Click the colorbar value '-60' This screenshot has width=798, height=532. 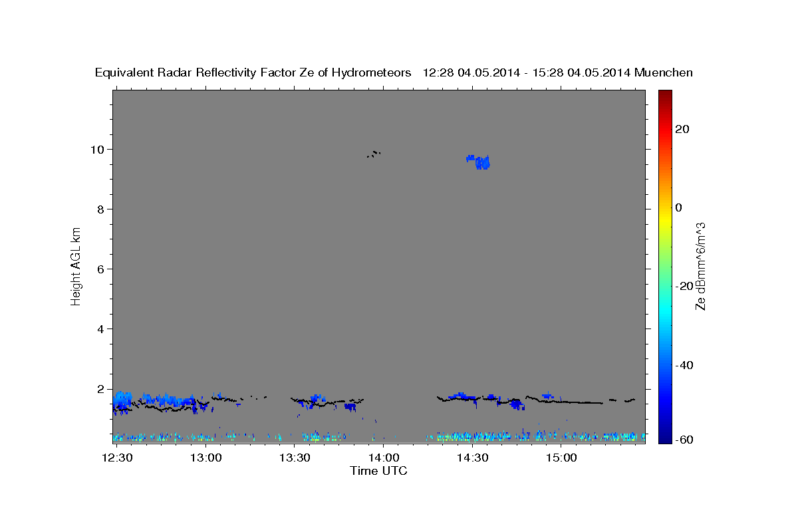coord(684,440)
